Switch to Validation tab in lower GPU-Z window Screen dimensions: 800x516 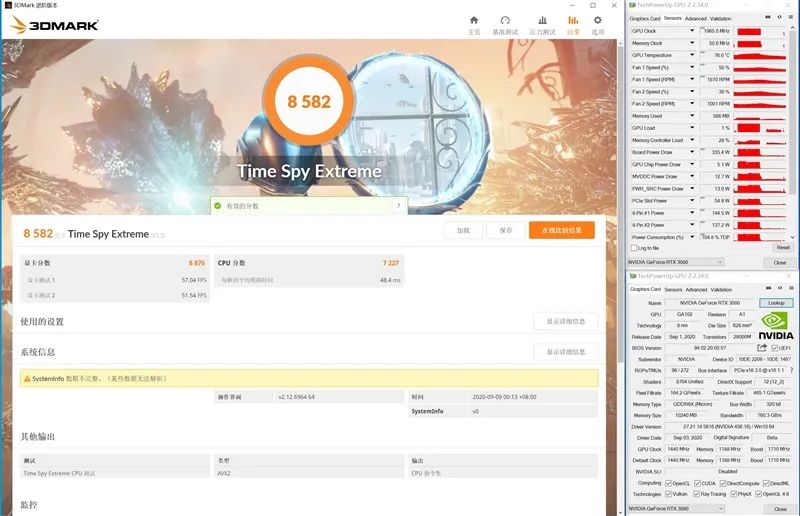[x=721, y=289]
